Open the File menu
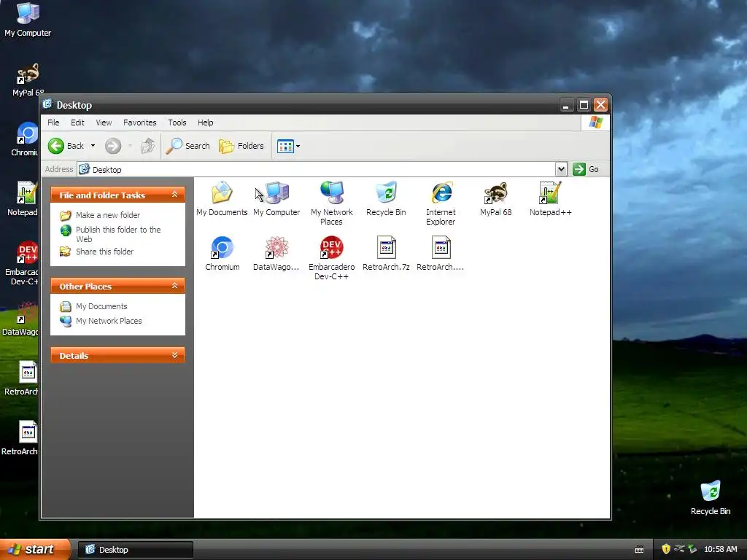Screen dimensions: 747x560 tap(53, 122)
